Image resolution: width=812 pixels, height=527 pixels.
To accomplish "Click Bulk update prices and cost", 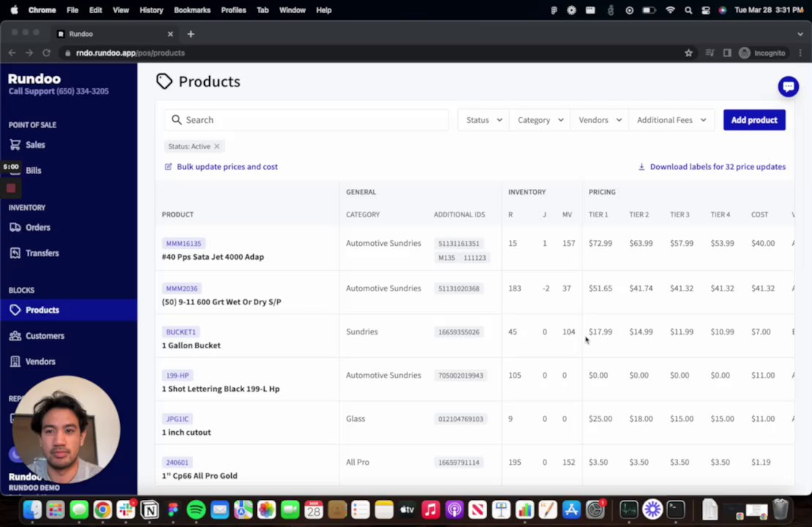I will [x=221, y=166].
